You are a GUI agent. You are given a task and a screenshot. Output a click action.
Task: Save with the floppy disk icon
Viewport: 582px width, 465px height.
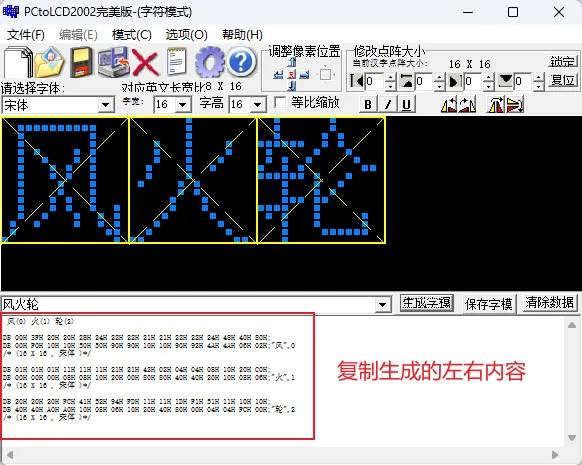coord(81,62)
